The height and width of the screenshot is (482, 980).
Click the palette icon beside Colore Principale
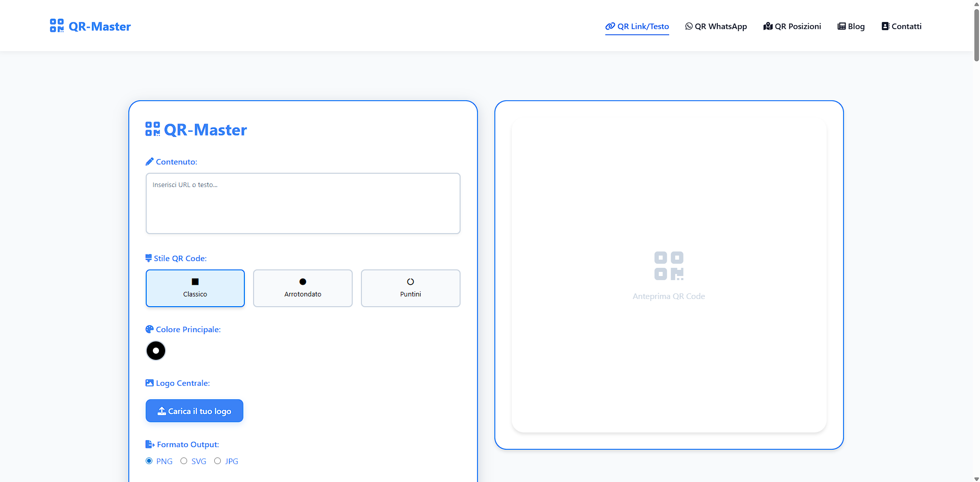[x=149, y=329]
